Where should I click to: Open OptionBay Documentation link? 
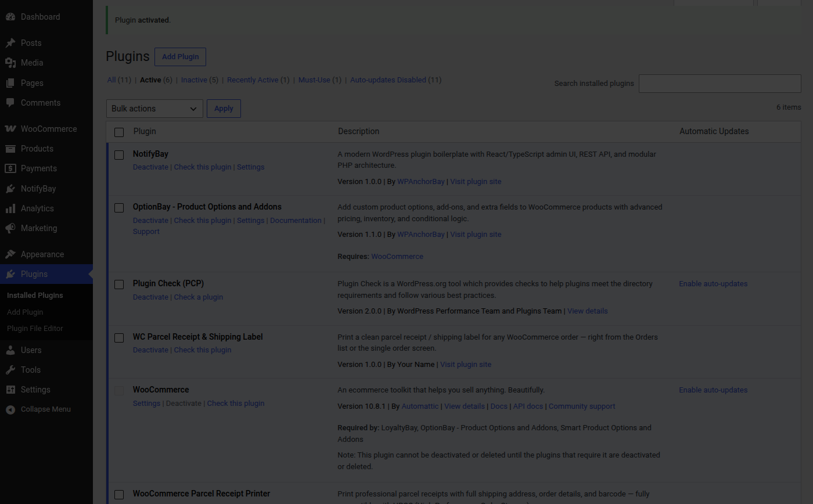296,221
